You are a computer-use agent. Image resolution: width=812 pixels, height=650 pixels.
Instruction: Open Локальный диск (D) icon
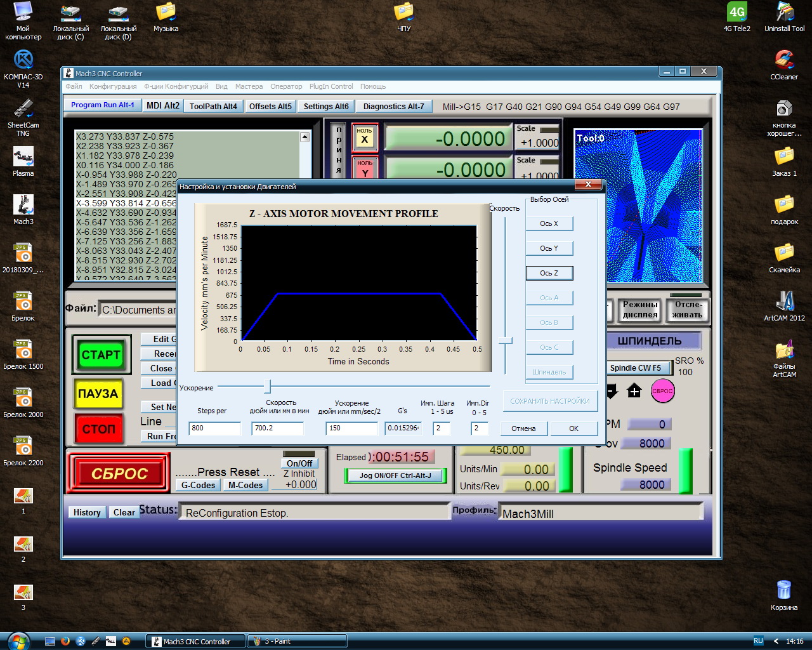pos(118,21)
